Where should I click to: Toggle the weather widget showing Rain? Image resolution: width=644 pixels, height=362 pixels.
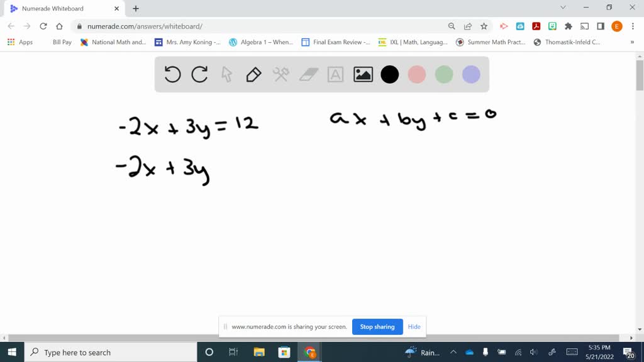[420, 352]
